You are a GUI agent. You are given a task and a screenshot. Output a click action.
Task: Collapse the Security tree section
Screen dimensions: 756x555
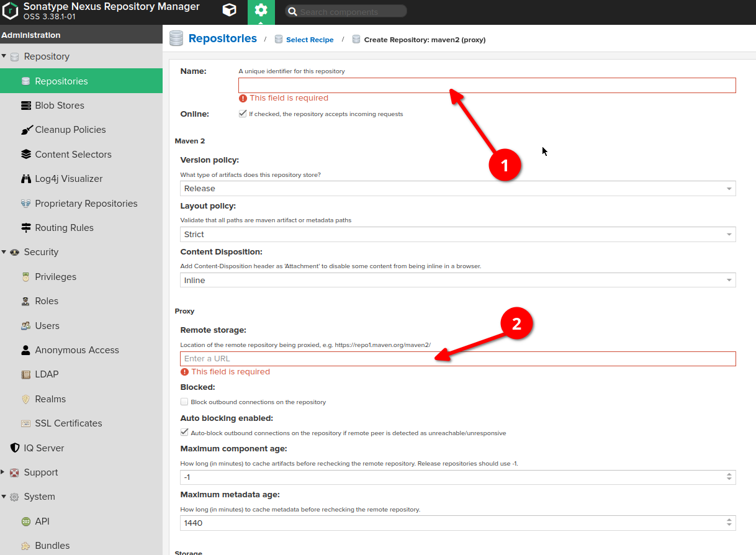[x=4, y=251]
